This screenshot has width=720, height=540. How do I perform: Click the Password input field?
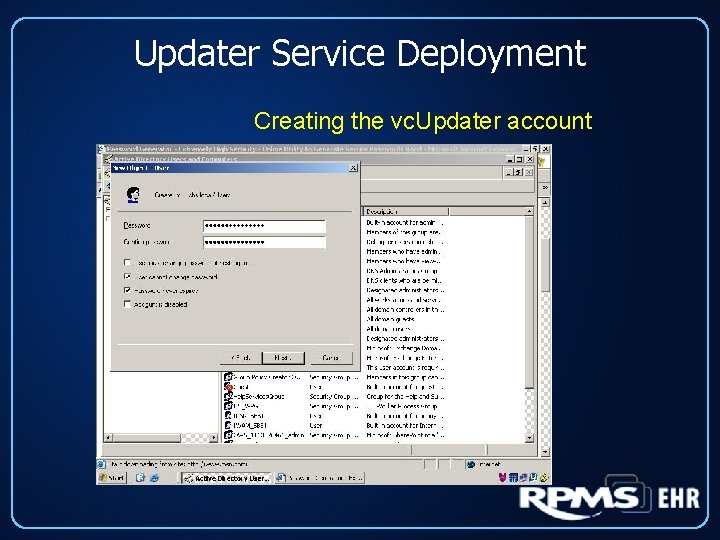click(x=264, y=226)
